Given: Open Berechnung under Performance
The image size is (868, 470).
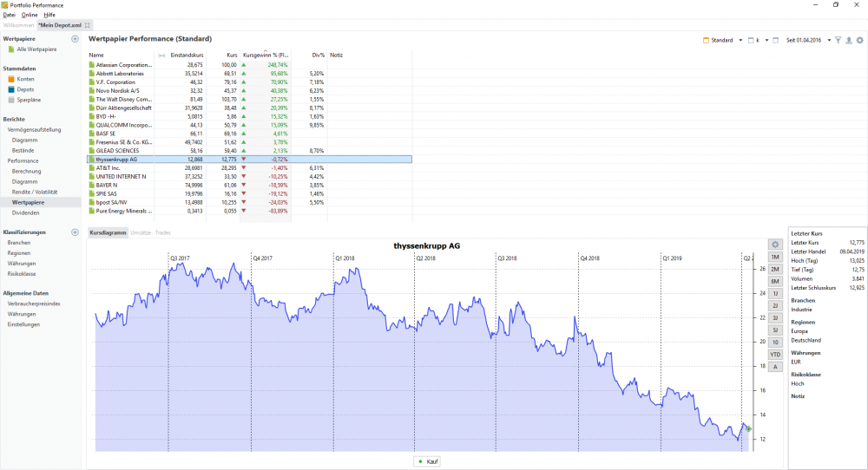Looking at the screenshot, I should pos(27,172).
